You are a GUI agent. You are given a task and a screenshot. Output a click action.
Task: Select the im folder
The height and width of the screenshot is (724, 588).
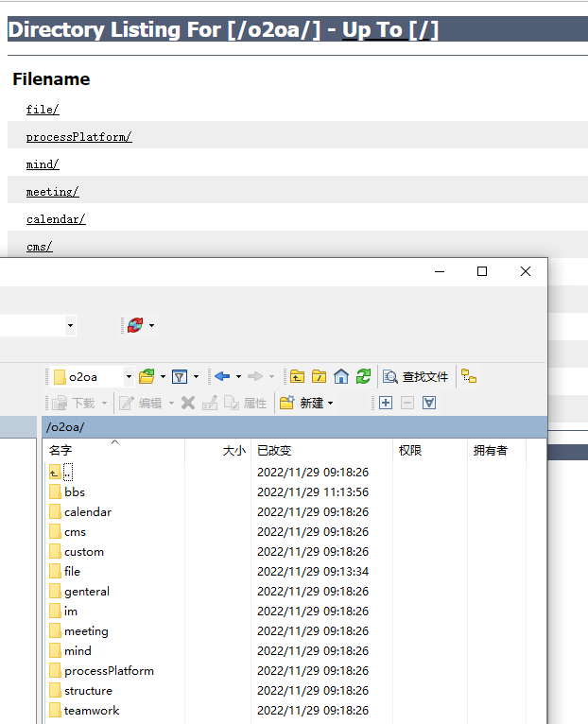point(63,611)
